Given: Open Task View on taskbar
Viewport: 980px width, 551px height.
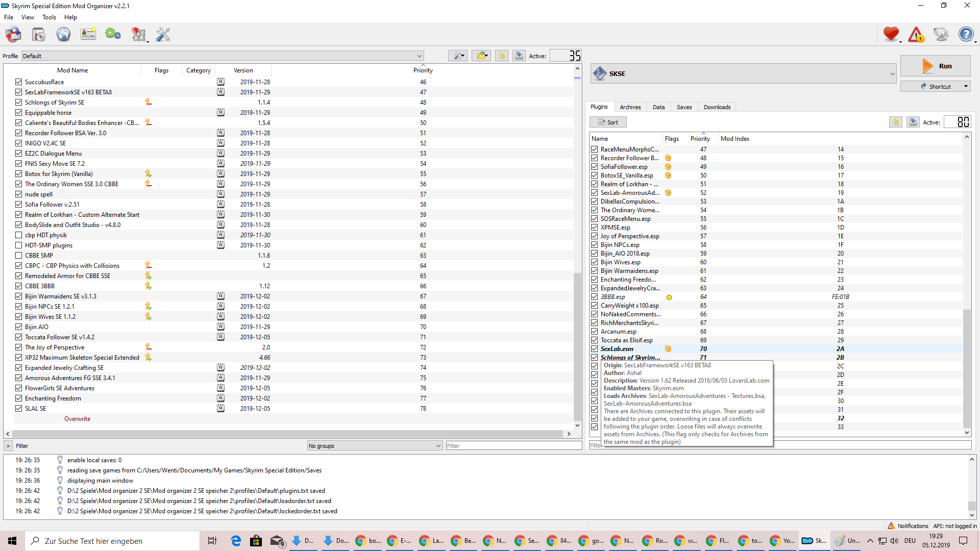Looking at the screenshot, I should [212, 541].
